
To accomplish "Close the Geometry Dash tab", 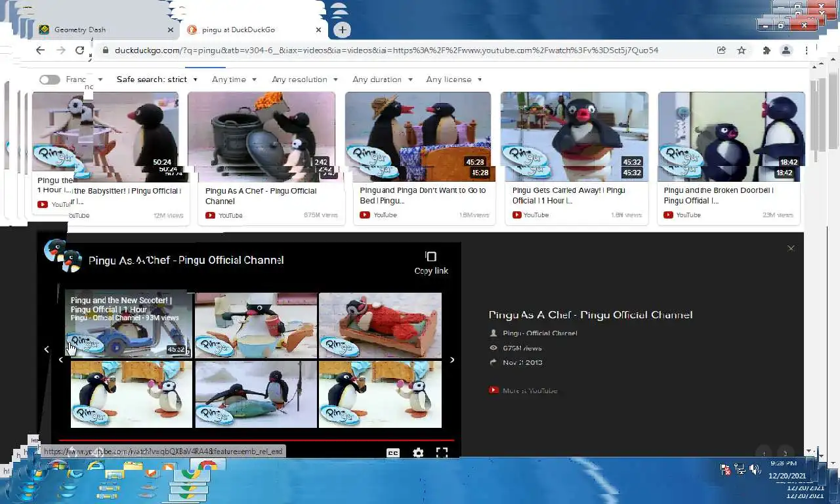I will pos(171,30).
